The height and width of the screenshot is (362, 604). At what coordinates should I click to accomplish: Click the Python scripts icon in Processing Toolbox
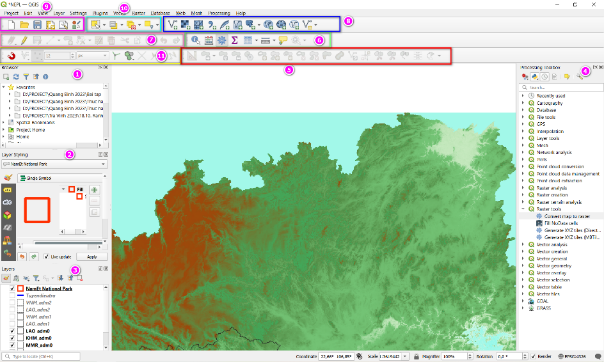tap(535, 77)
